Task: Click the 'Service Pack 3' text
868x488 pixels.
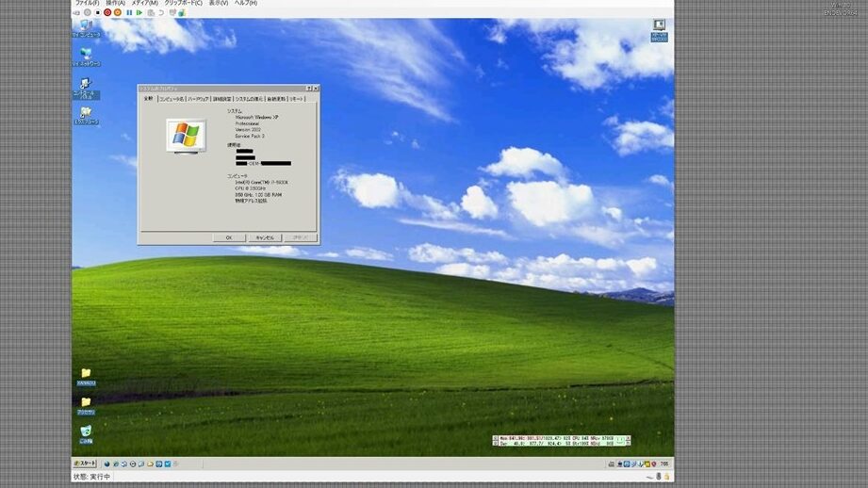Action: (250, 136)
